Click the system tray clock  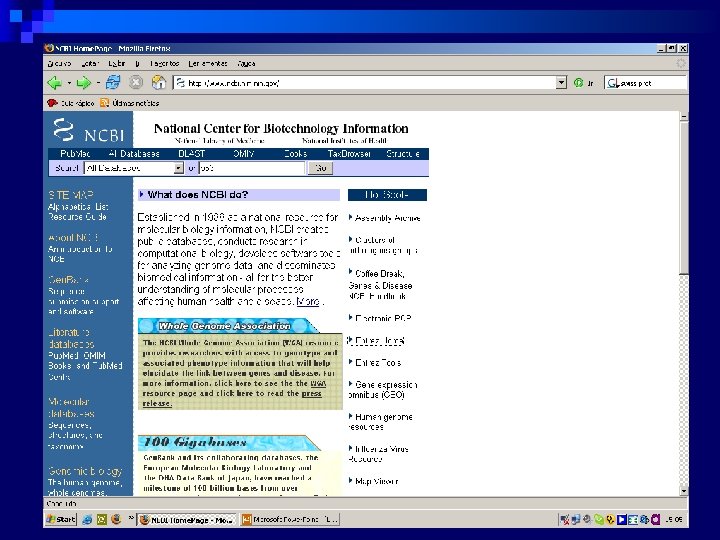point(674,520)
